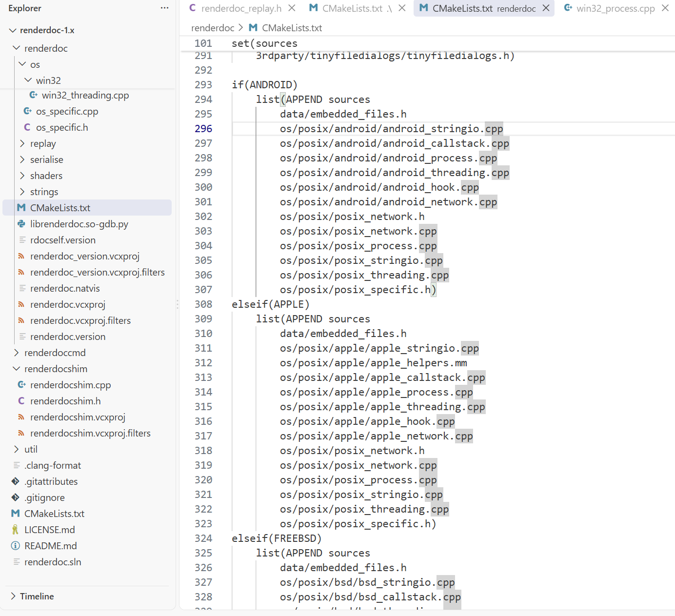Open os_specific.cpp file
The image size is (675, 616).
pyautogui.click(x=67, y=111)
